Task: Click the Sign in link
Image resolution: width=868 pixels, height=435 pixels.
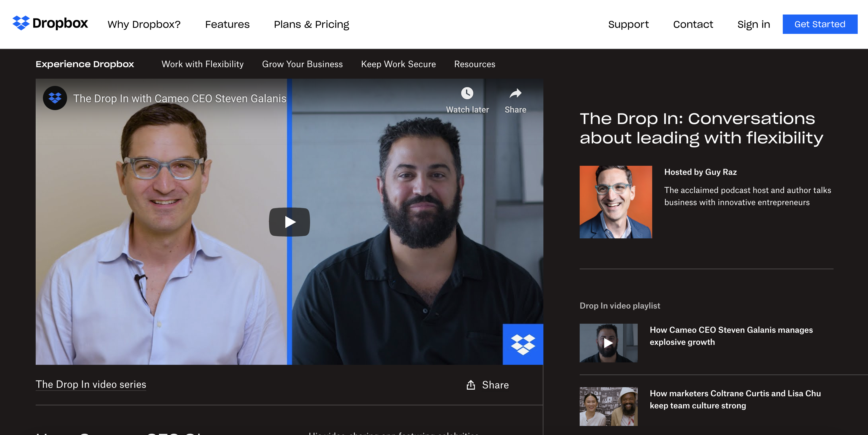Action: pyautogui.click(x=753, y=24)
